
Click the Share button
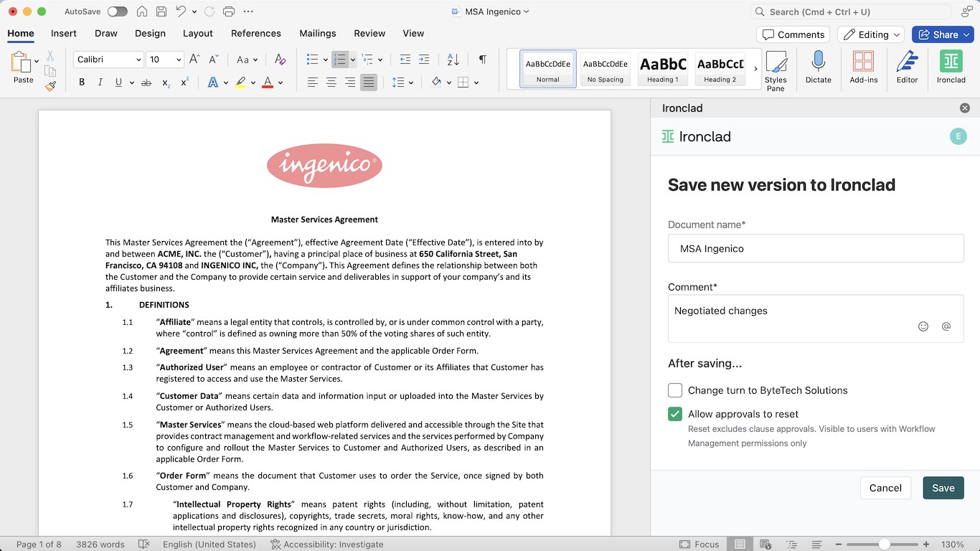[x=943, y=34]
